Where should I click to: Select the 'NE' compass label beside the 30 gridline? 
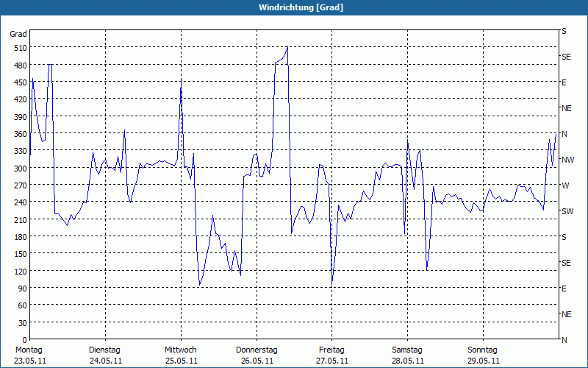(x=567, y=314)
